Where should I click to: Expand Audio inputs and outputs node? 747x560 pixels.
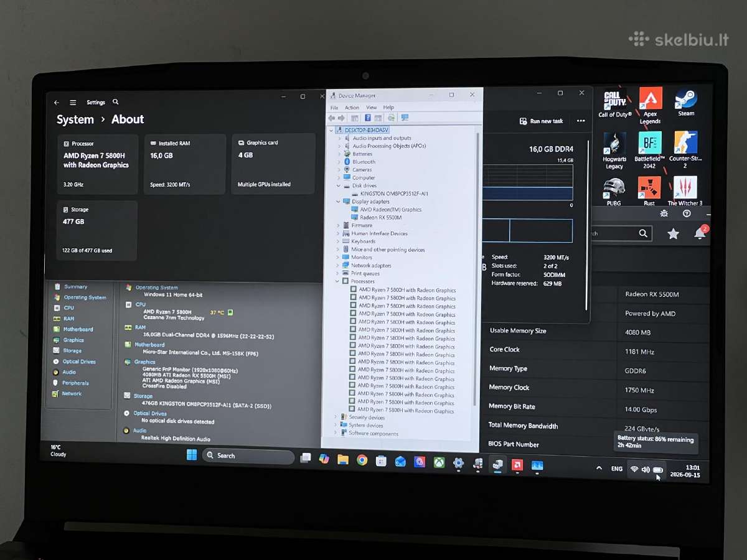[x=339, y=138]
